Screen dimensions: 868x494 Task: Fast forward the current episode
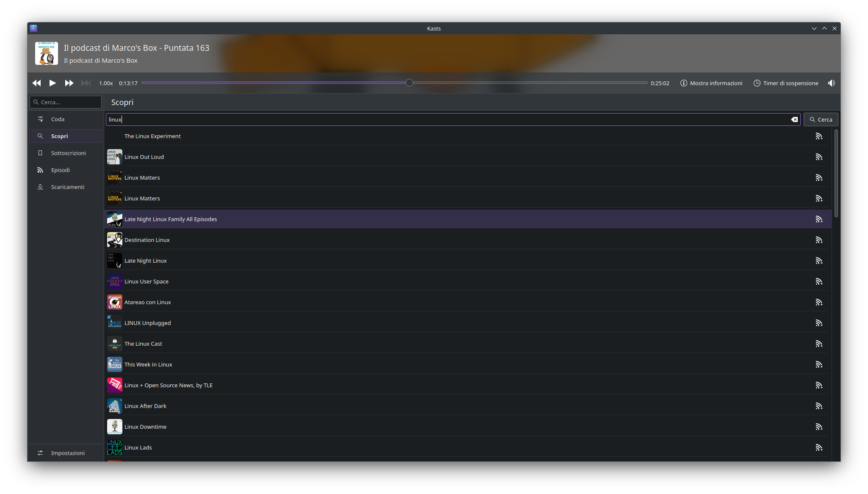pos(69,83)
